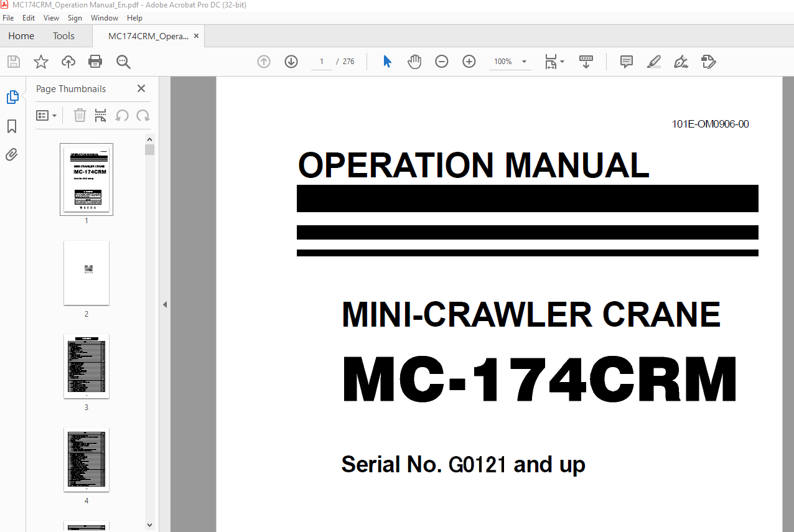Open the Bookmarks sidebar panel

pos(12,127)
